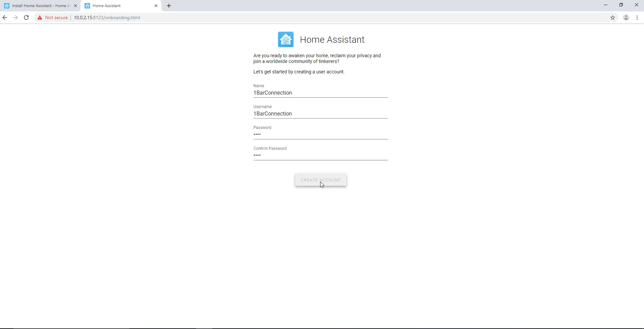Open a new browser tab
Image resolution: width=644 pixels, height=329 pixels.
(169, 6)
